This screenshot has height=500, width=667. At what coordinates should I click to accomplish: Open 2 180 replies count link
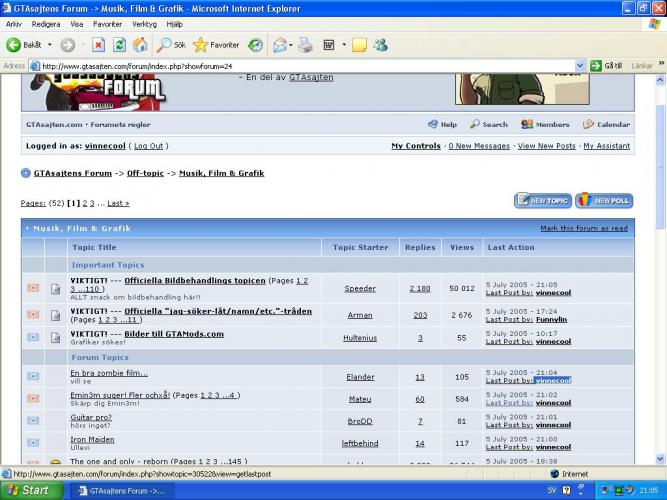point(420,289)
